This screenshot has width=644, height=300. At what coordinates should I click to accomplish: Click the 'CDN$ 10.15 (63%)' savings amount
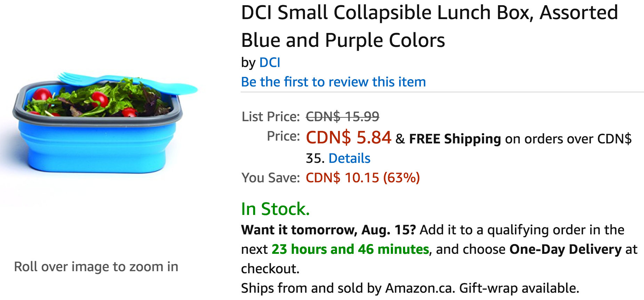[363, 178]
